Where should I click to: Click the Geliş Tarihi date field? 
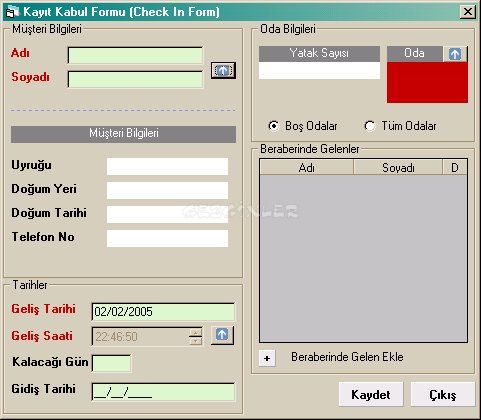tap(163, 312)
